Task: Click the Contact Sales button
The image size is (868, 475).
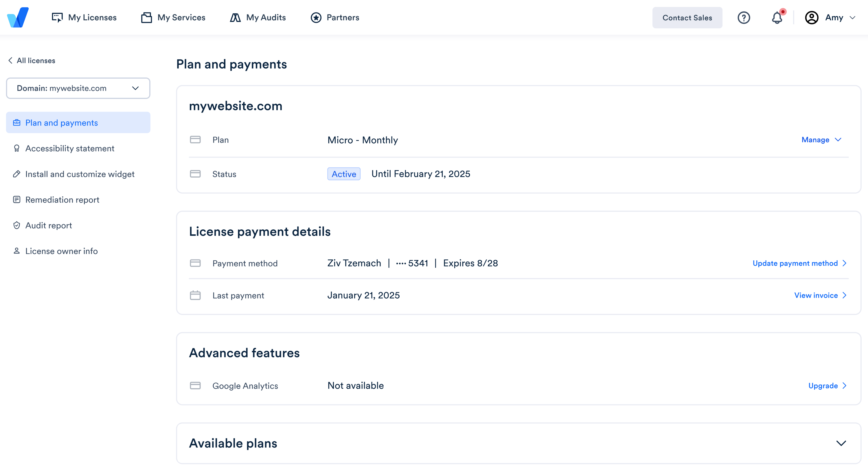Action: (x=687, y=18)
